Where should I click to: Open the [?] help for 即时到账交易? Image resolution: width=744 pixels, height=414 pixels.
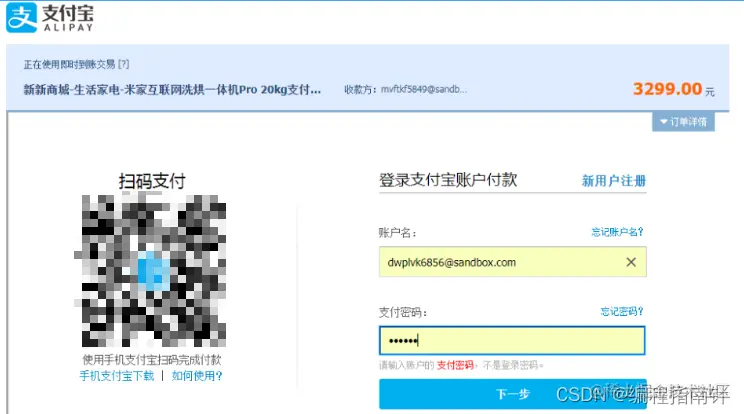click(123, 64)
